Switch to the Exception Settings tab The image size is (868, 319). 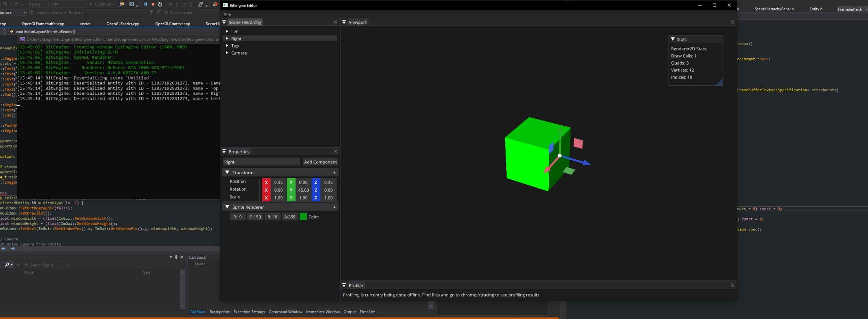pyautogui.click(x=249, y=312)
